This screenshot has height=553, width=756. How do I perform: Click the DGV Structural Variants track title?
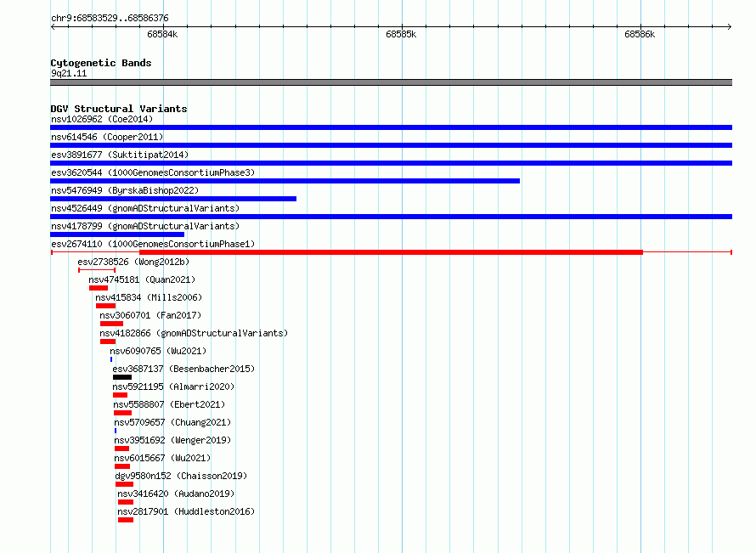coord(119,109)
